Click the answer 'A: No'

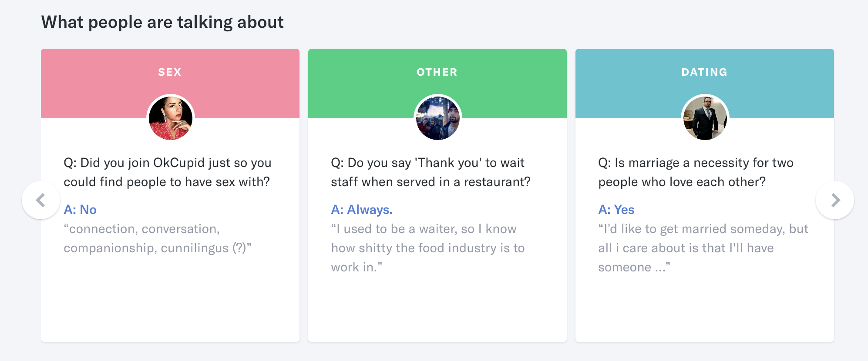pos(80,210)
